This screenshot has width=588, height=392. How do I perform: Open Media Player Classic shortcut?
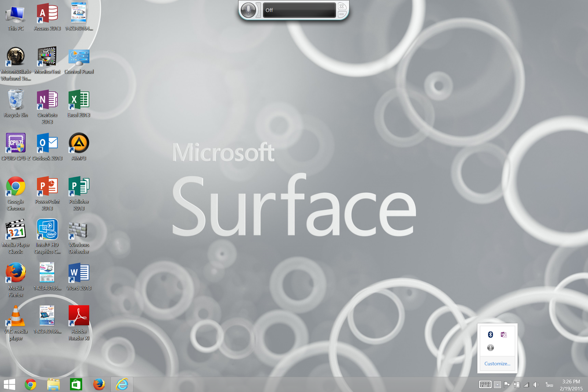[x=15, y=237]
